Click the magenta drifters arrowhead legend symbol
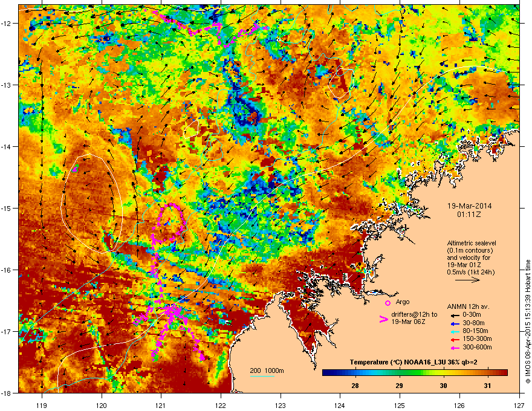 pos(384,319)
